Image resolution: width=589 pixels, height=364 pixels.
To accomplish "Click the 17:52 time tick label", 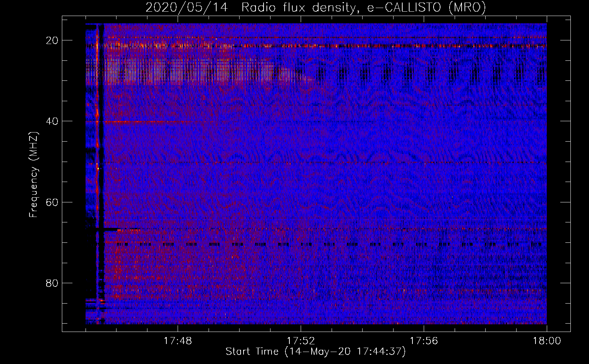I will [x=301, y=341].
